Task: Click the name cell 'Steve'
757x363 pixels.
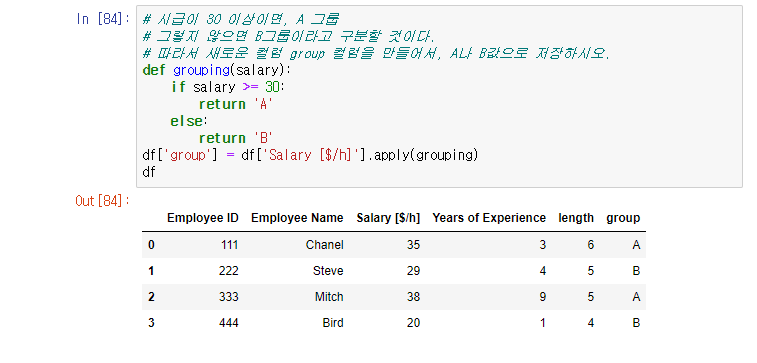Action: [328, 271]
